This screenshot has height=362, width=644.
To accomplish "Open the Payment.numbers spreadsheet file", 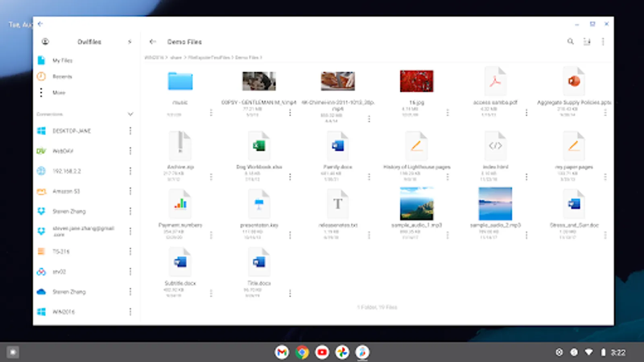I will click(x=180, y=204).
